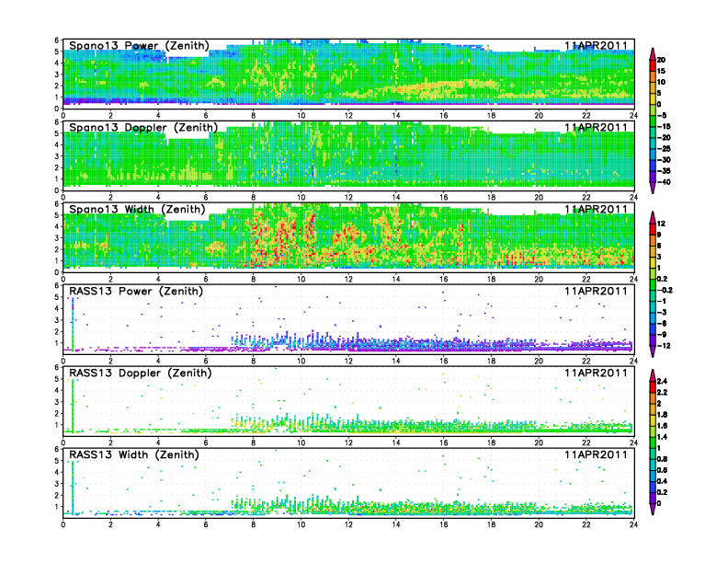Click the vertical signal streak in RASS13 Power panel

coord(73,324)
